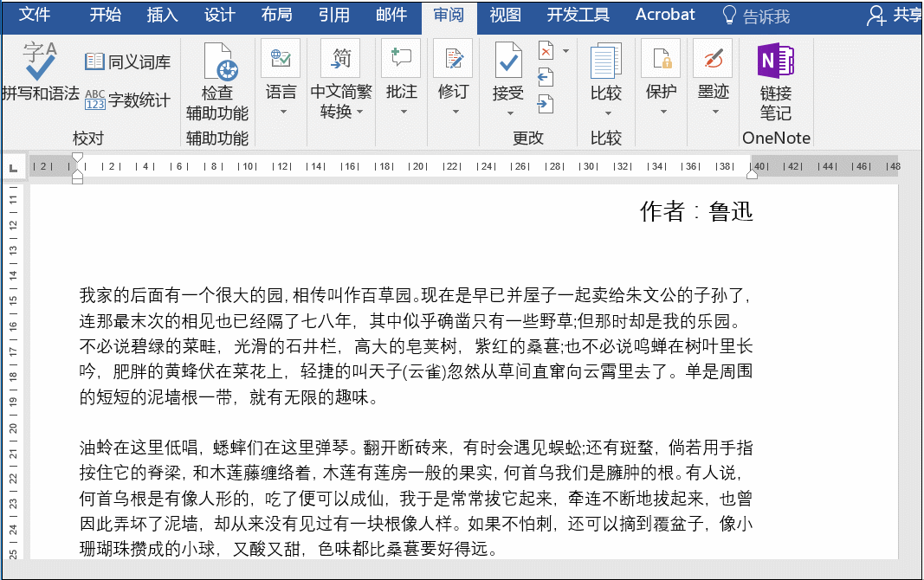
Task: Click the 接受 accept changes icon
Action: tap(508, 61)
